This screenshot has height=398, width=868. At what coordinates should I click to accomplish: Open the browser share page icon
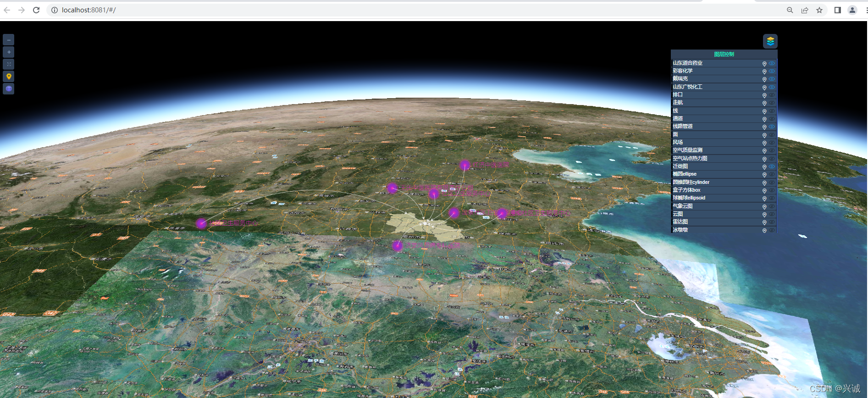(x=805, y=10)
